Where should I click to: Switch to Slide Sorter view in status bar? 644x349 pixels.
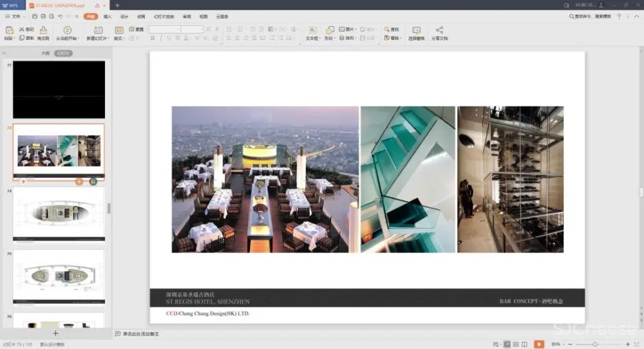(x=516, y=344)
